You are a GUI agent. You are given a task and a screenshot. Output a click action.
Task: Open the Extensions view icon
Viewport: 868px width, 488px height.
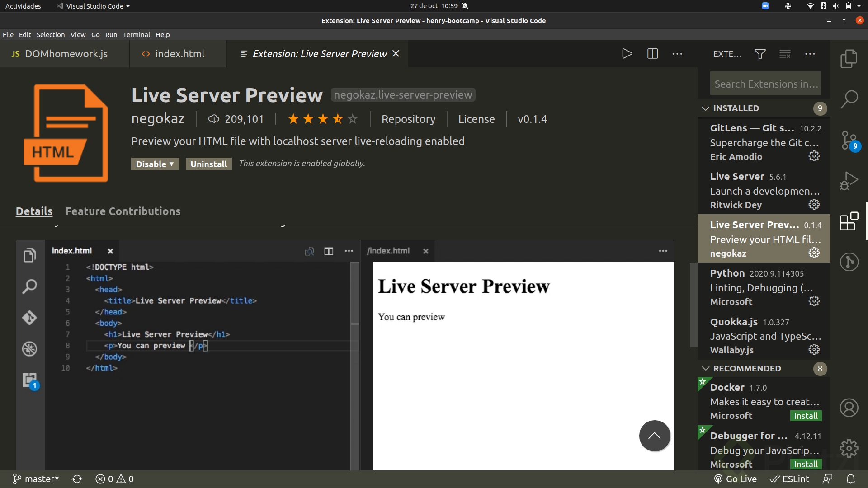pos(849,221)
